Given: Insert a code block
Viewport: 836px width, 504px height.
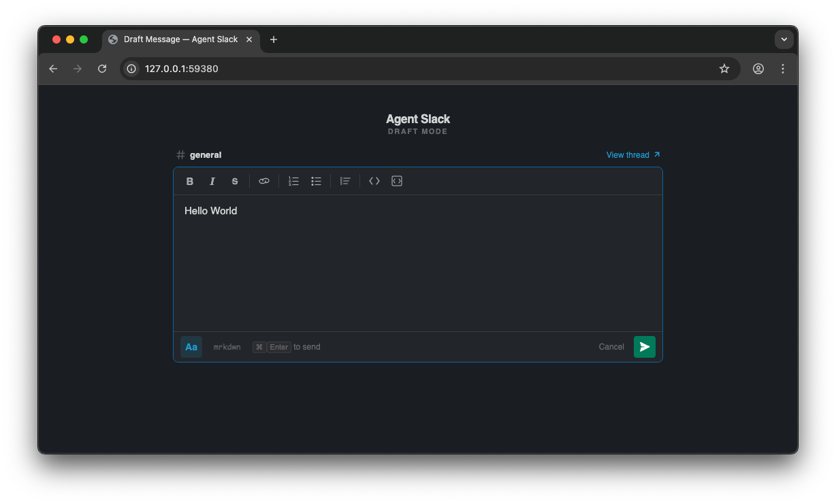Looking at the screenshot, I should coord(397,181).
